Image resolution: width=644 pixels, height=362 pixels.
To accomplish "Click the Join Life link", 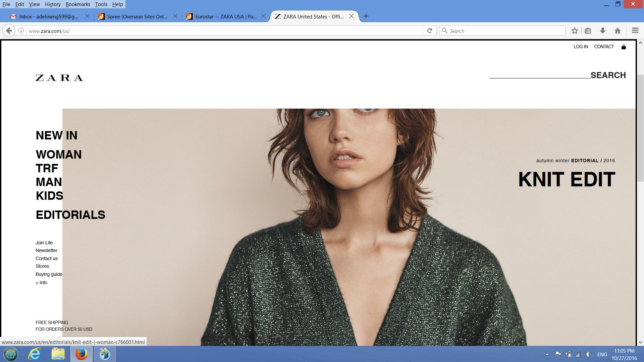I will coord(44,243).
